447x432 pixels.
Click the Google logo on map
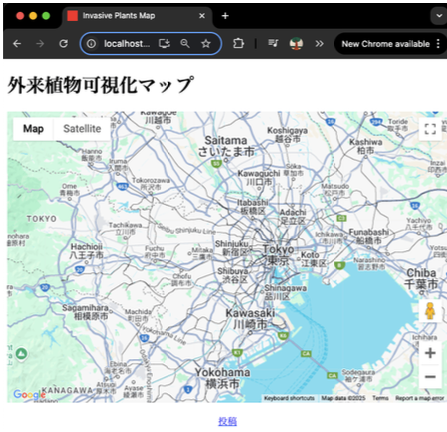point(29,395)
